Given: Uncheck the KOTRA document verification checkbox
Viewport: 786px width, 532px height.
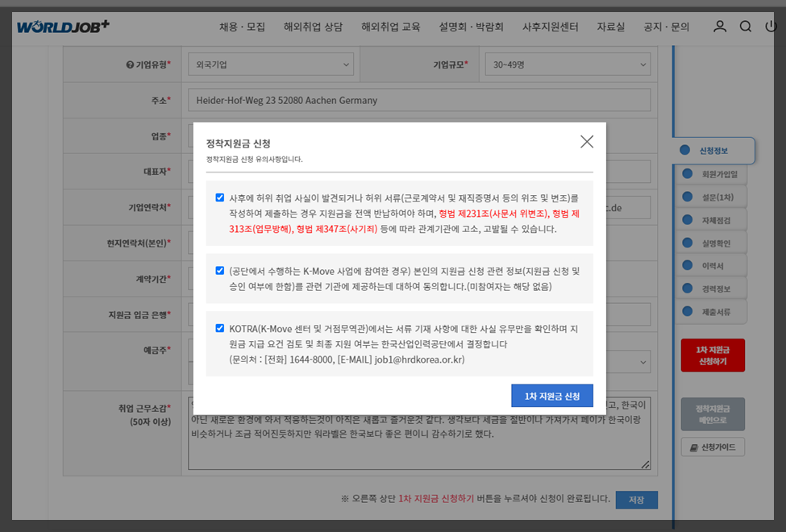Looking at the screenshot, I should click(x=219, y=328).
